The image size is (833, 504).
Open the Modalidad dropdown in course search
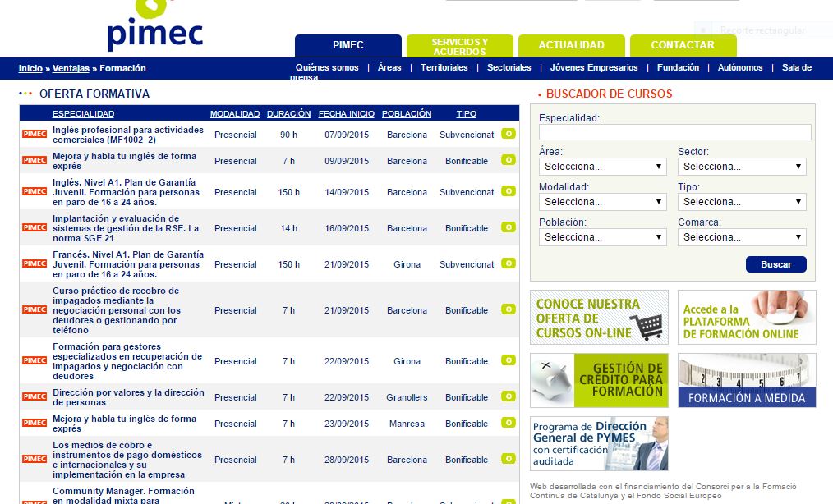pos(602,202)
